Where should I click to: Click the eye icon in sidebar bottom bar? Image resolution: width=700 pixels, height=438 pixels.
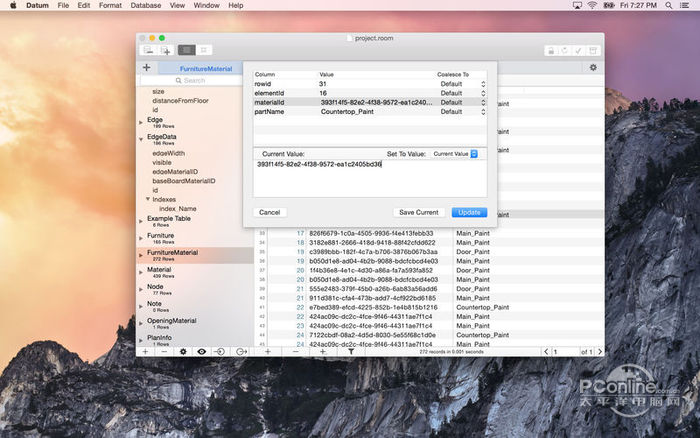pyautogui.click(x=201, y=352)
